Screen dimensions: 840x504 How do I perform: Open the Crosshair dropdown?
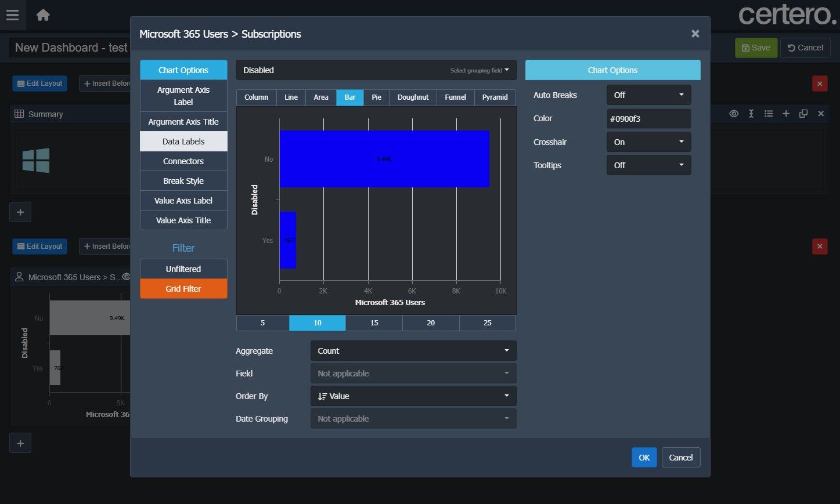(648, 142)
